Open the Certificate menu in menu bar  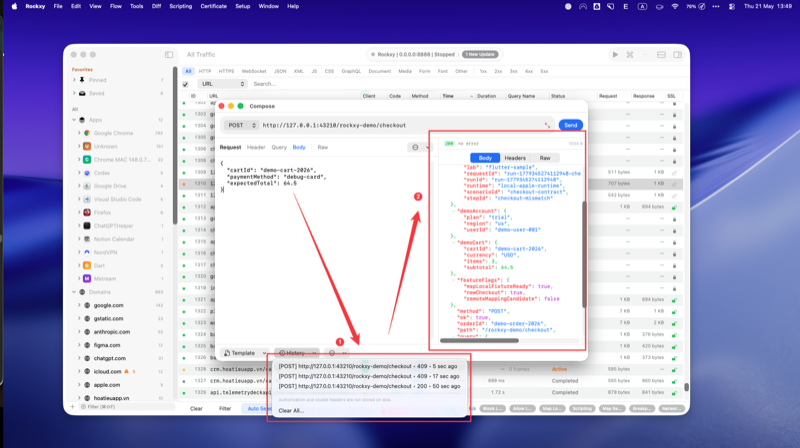coord(213,7)
